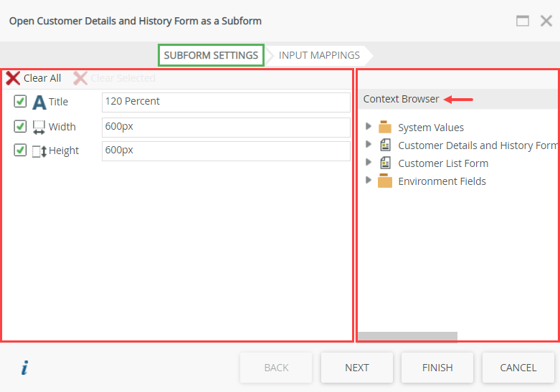Click the Cancel button
Viewport: 560px width, 392px height.
518,368
